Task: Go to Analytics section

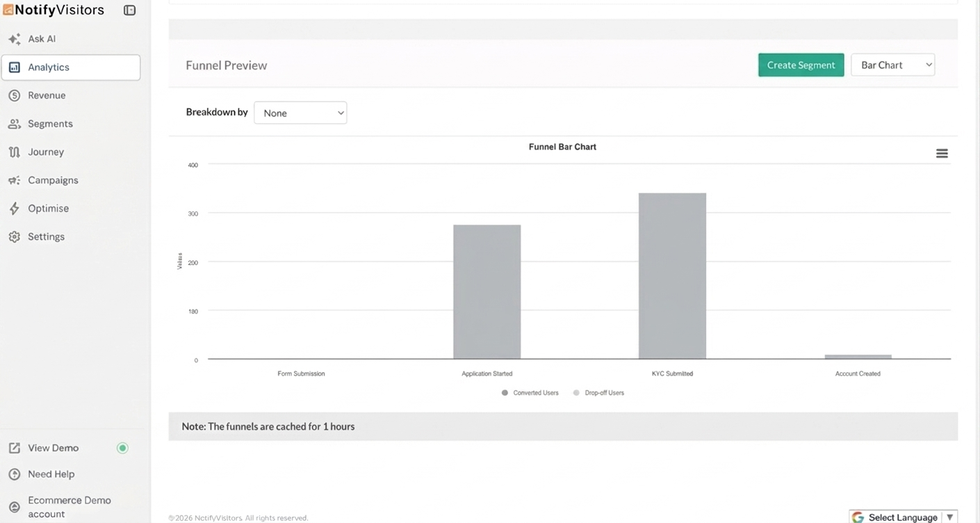Action: [71, 67]
